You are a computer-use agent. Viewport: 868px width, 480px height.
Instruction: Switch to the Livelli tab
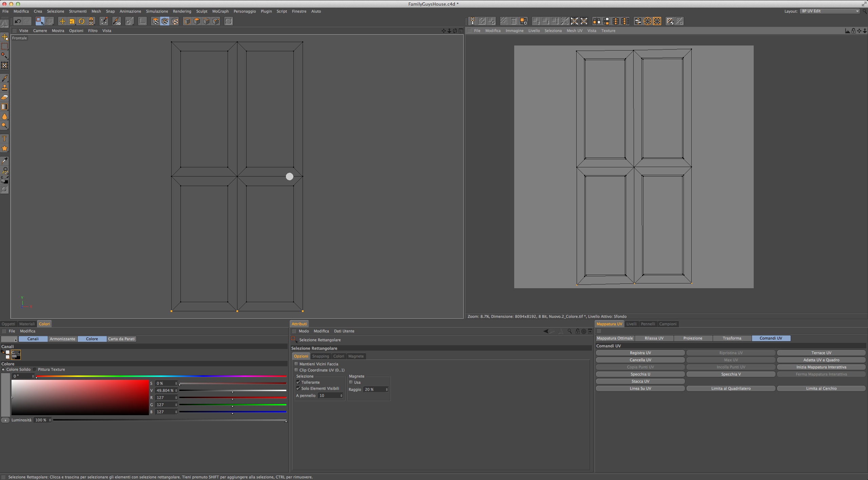pos(631,324)
